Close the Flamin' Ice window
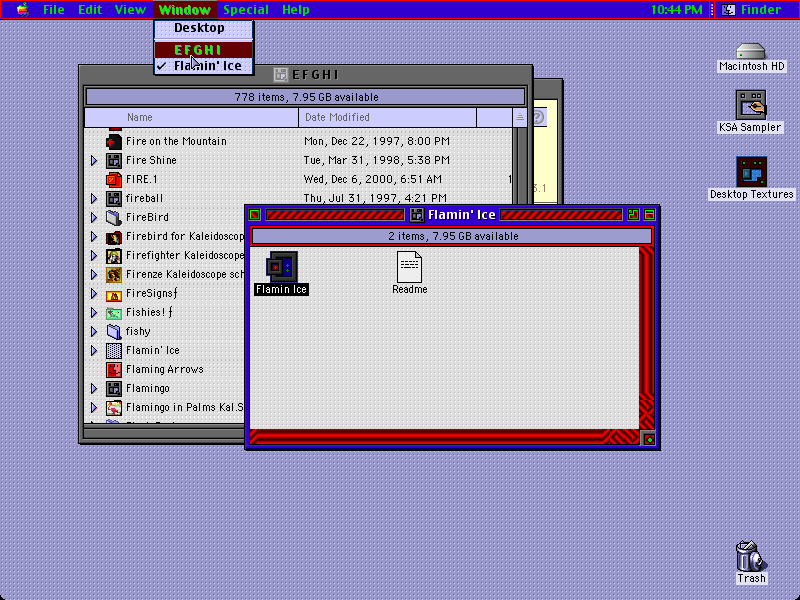Viewport: 800px width, 600px height. tap(255, 215)
